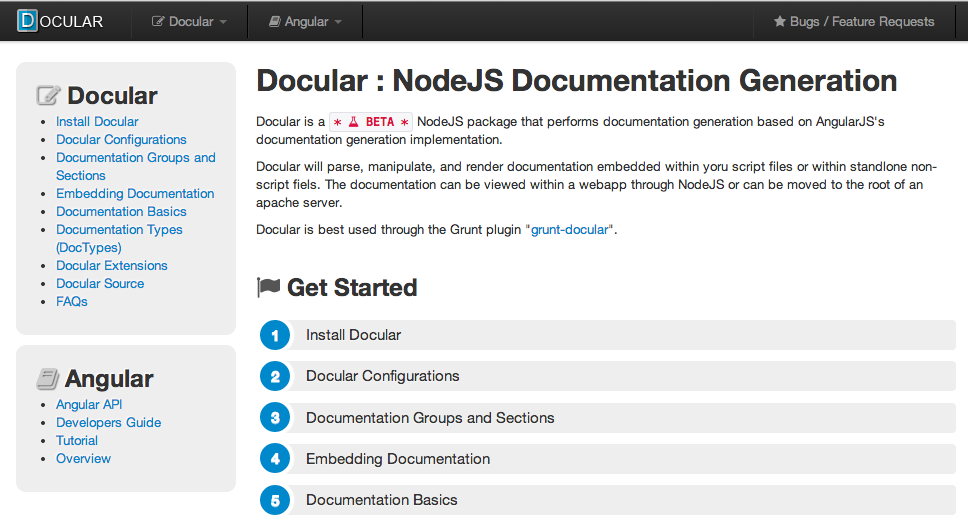This screenshot has height=523, width=968.
Task: Click the number 1 circle badge
Action: pos(275,335)
